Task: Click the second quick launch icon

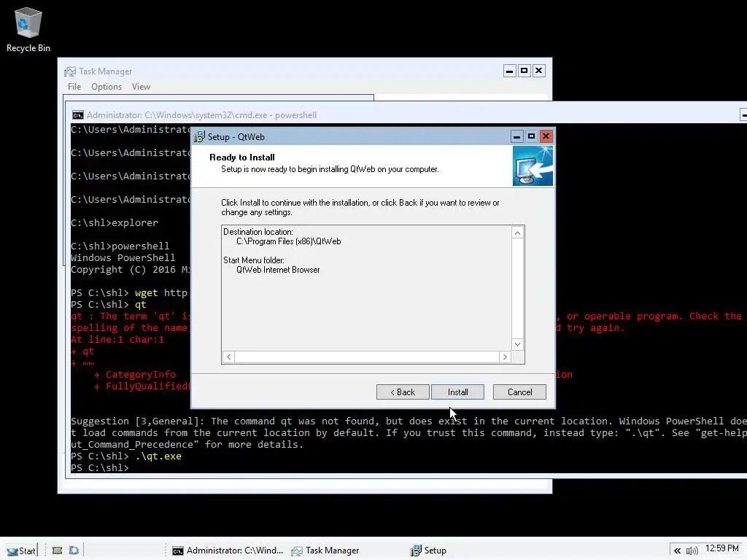Action: pyautogui.click(x=74, y=551)
